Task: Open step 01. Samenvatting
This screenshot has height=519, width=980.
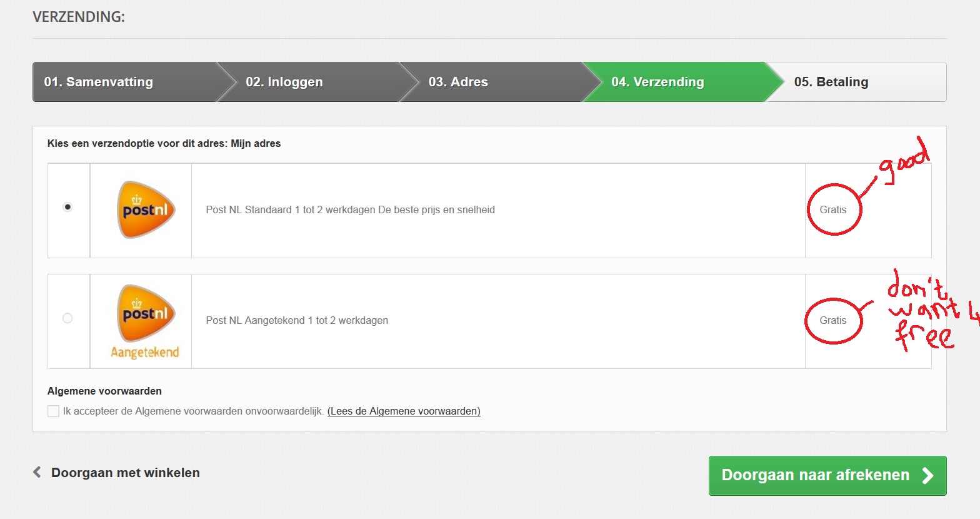Action: [125, 82]
